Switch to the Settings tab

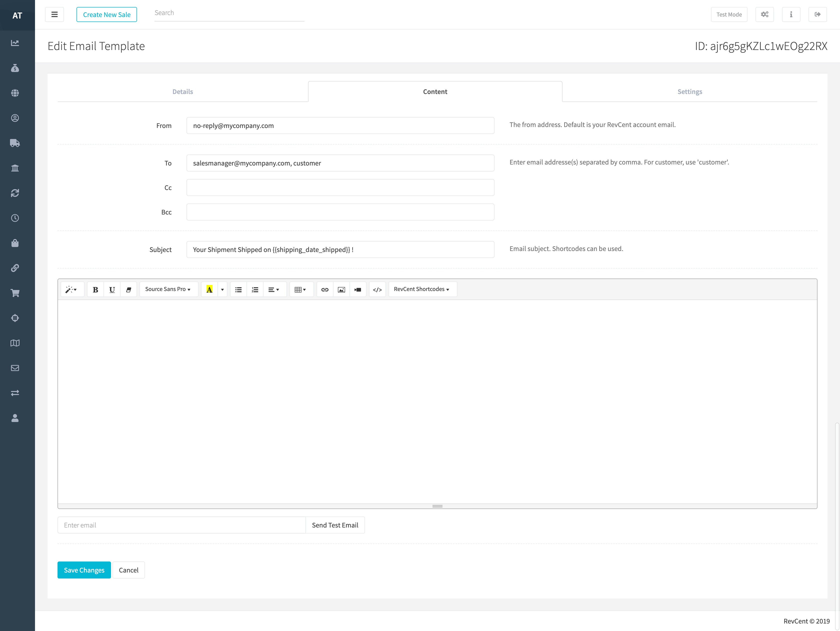689,91
